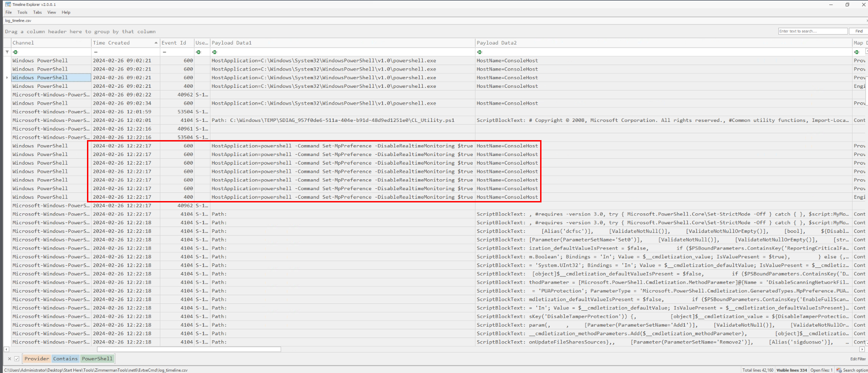
Task: Select the Event Id 40962 cell at 09:02:22
Action: [x=177, y=95]
